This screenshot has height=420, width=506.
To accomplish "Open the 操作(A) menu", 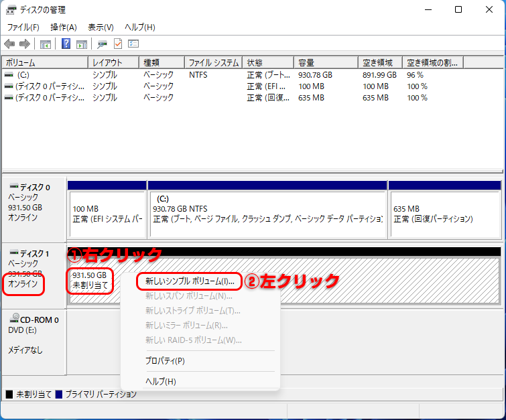I will click(64, 27).
